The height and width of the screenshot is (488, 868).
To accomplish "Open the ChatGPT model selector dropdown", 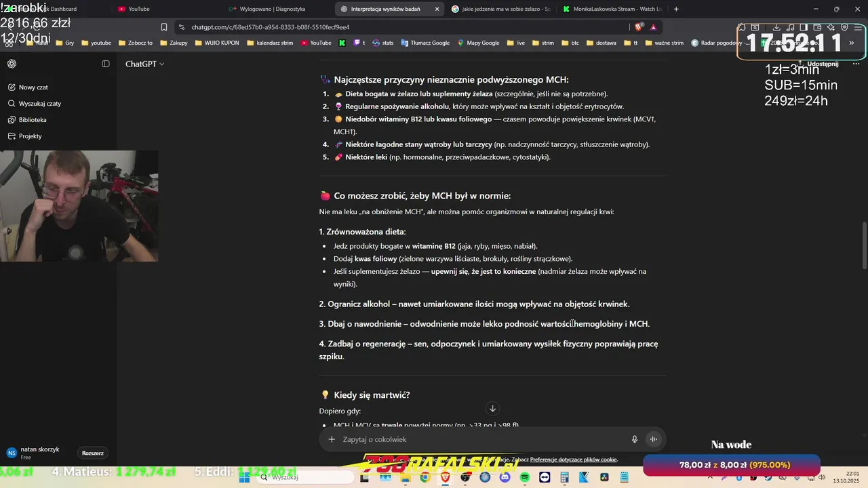I will point(144,64).
